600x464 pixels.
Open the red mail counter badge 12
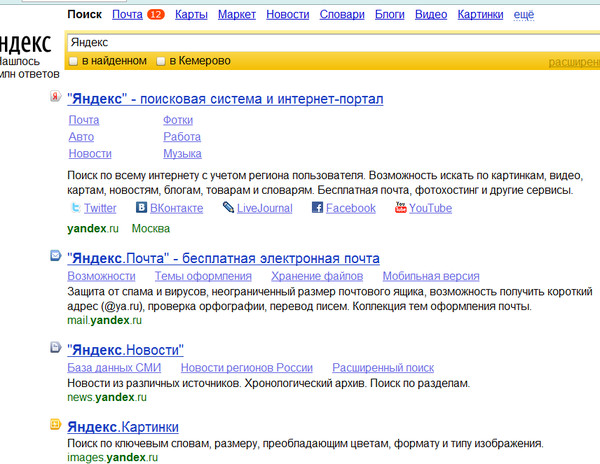[156, 15]
